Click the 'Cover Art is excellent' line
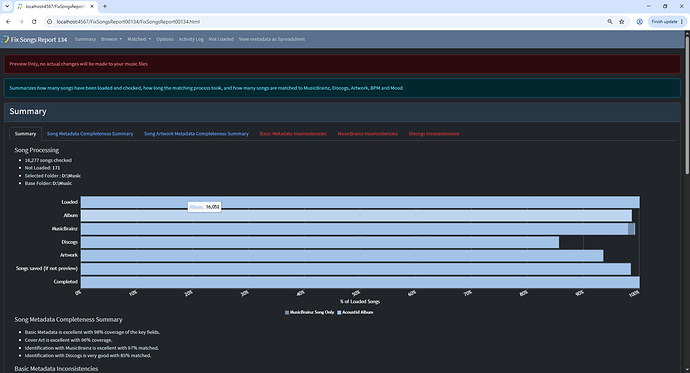Image resolution: width=690 pixels, height=373 pixels. (x=68, y=340)
